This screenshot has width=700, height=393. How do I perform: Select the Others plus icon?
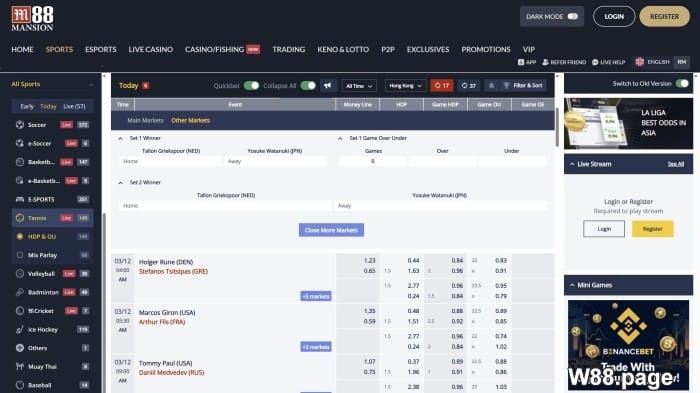(x=20, y=348)
